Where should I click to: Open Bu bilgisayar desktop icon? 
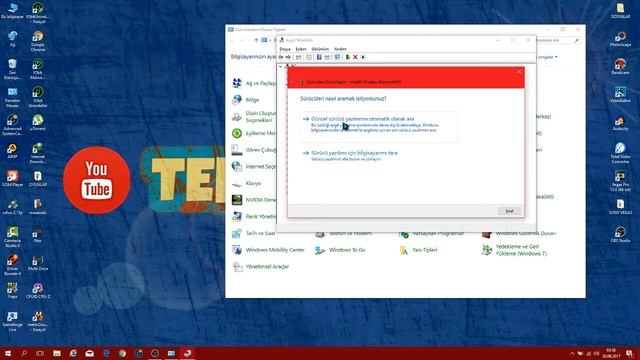[12, 11]
